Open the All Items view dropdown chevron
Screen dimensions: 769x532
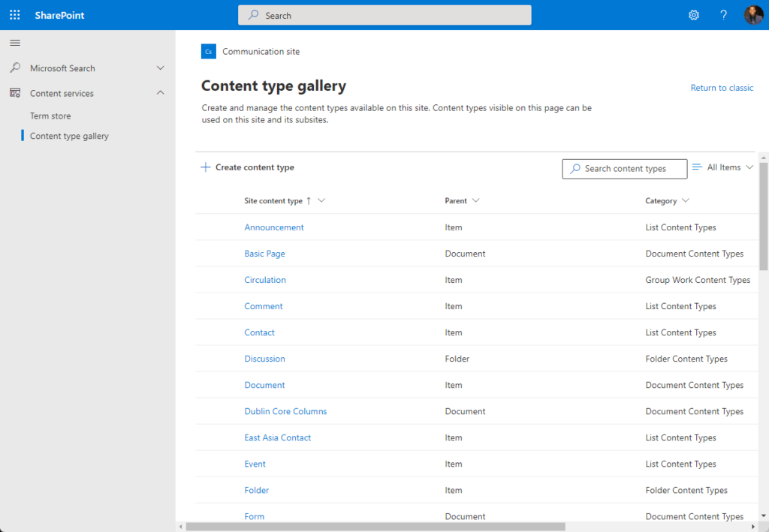point(749,167)
